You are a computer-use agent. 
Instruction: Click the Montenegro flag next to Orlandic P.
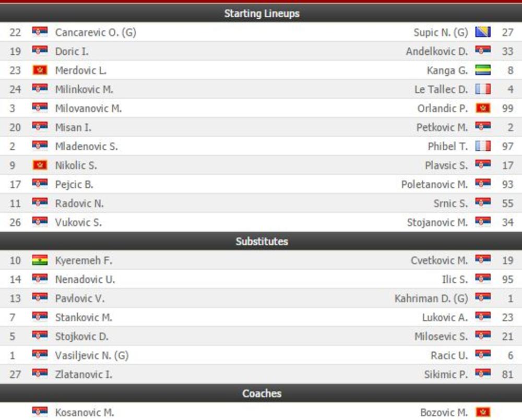pyautogui.click(x=483, y=109)
